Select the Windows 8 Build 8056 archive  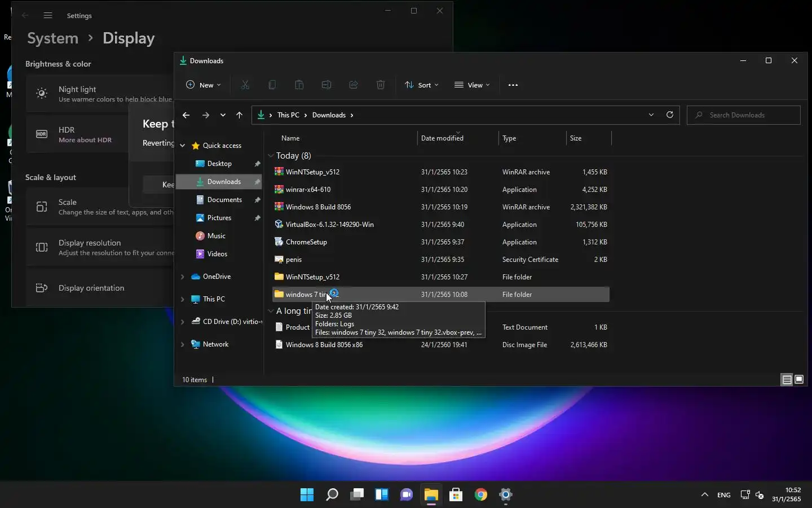[441, 207]
